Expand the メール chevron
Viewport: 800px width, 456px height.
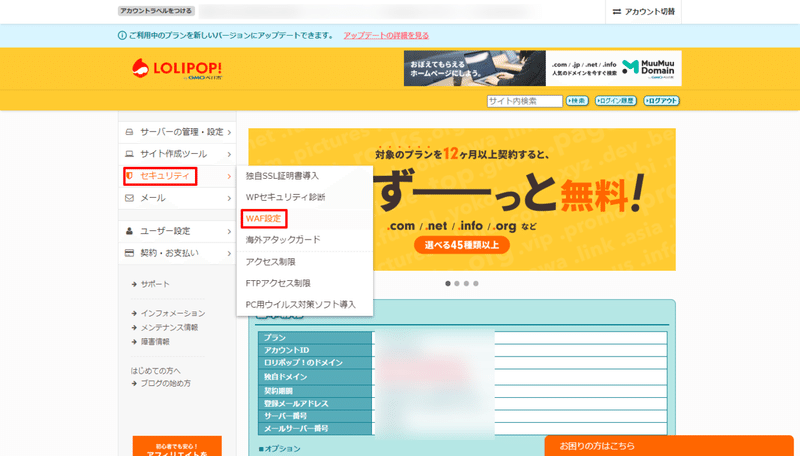point(229,198)
